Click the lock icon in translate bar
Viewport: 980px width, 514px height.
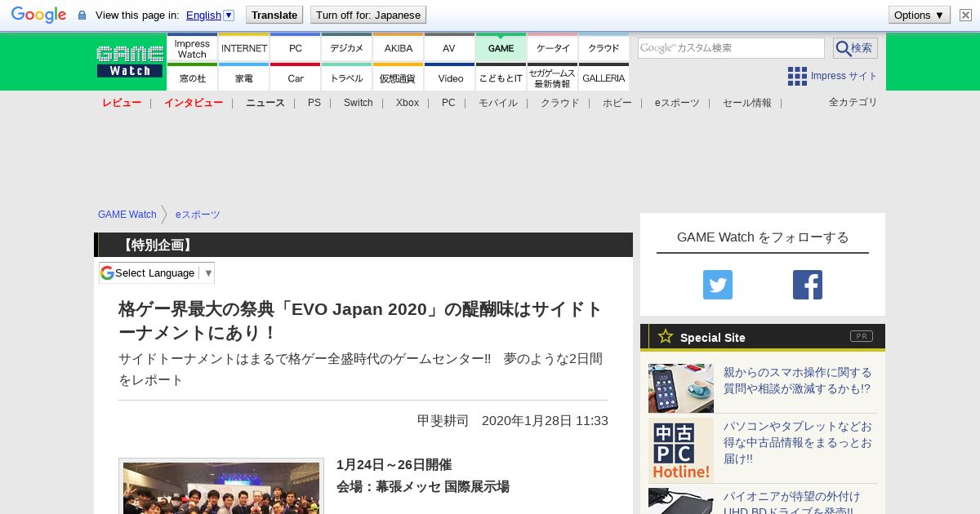click(82, 16)
